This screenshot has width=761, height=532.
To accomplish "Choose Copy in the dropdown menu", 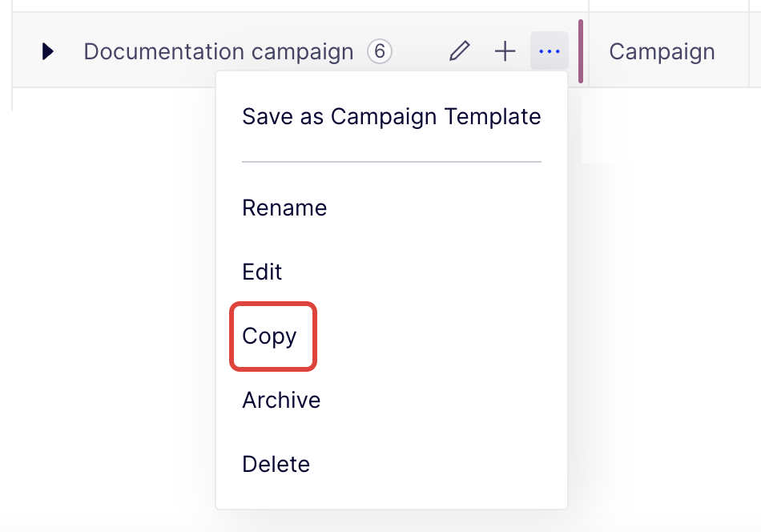I will tap(270, 337).
